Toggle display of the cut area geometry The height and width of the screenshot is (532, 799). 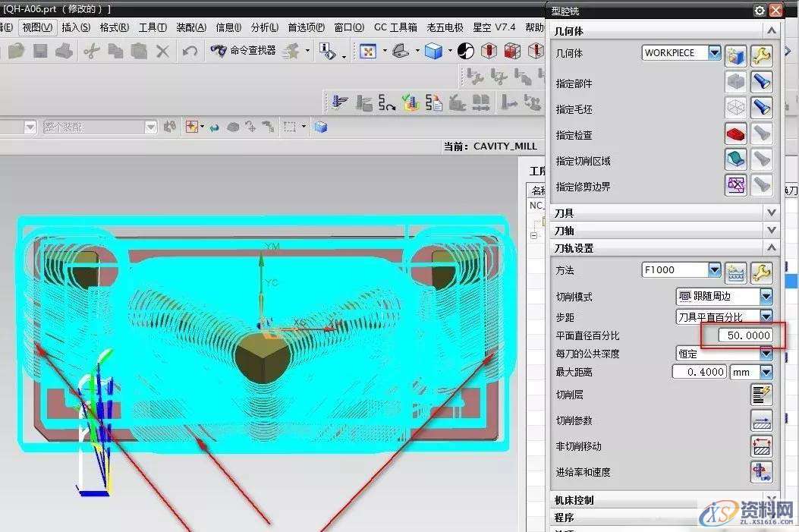click(x=762, y=159)
